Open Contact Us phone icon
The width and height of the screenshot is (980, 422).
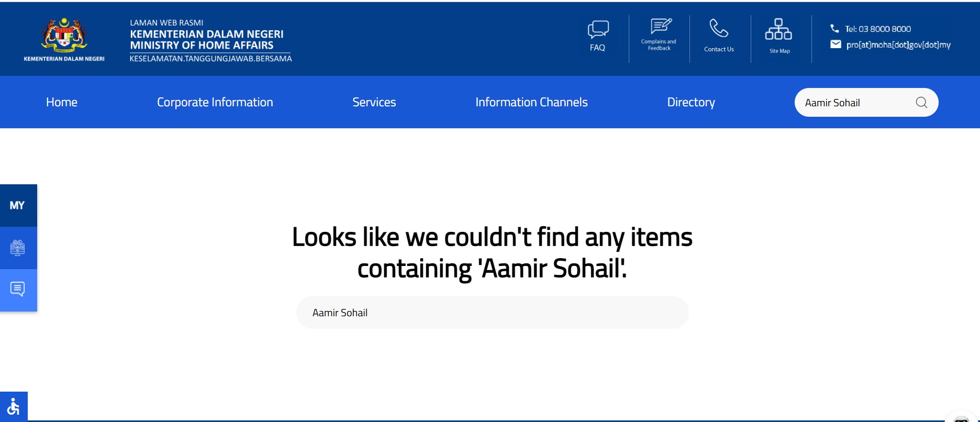[718, 28]
